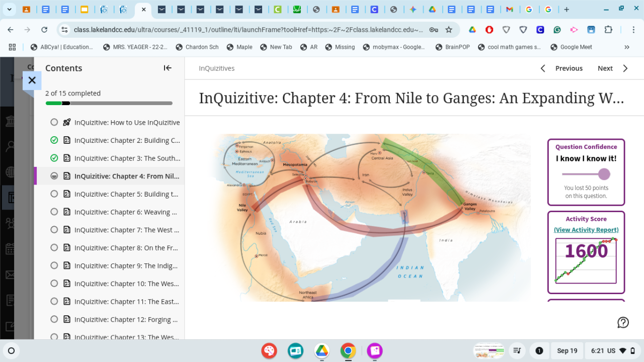
Task: Open the Google Meet bookmark
Action: 571,47
